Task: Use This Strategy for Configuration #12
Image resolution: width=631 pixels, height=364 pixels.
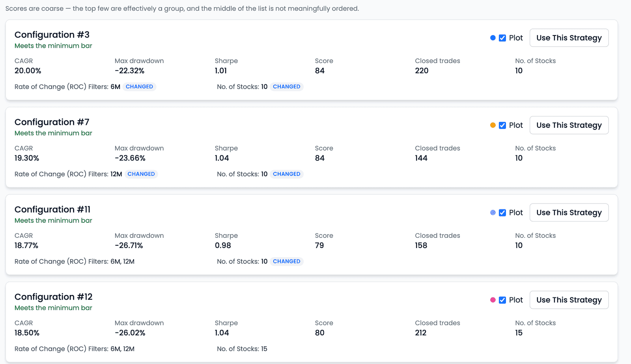Action: [569, 300]
